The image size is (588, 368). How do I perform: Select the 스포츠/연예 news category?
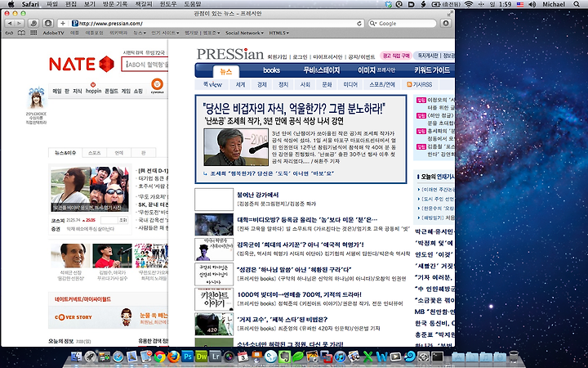pos(382,84)
